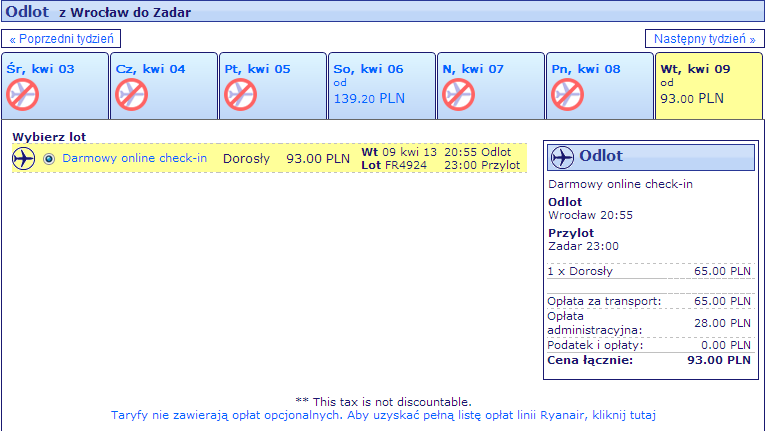Image resolution: width=765 pixels, height=431 pixels.
Task: Click the no-flight icon under Śr, kwi 03
Action: (22, 95)
